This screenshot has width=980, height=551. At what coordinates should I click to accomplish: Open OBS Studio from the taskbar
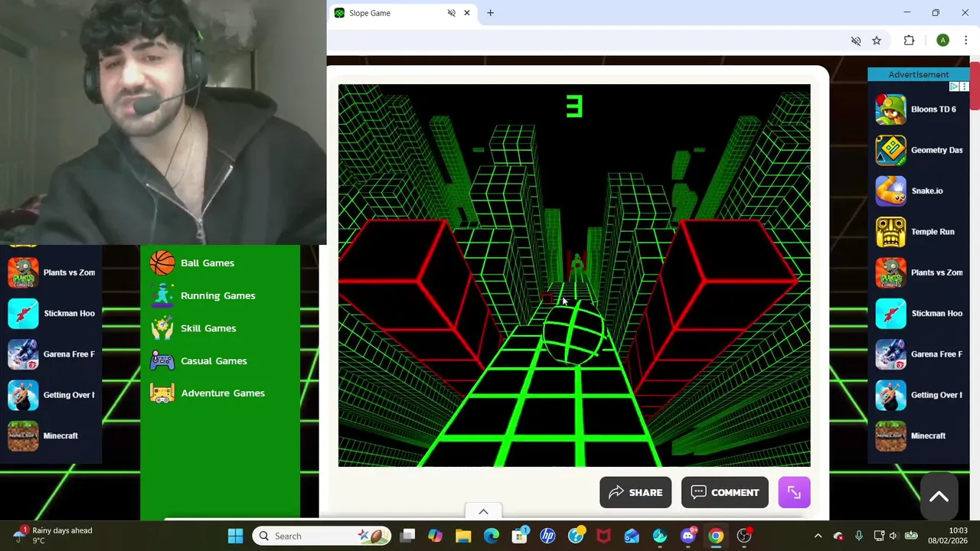pos(744,536)
